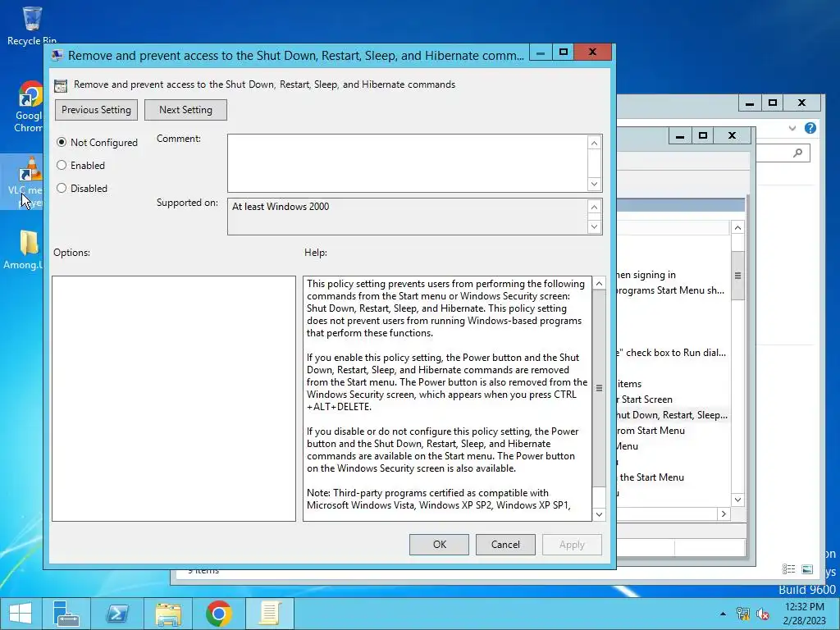Open the clock showing 12:32 PM

tap(804, 614)
